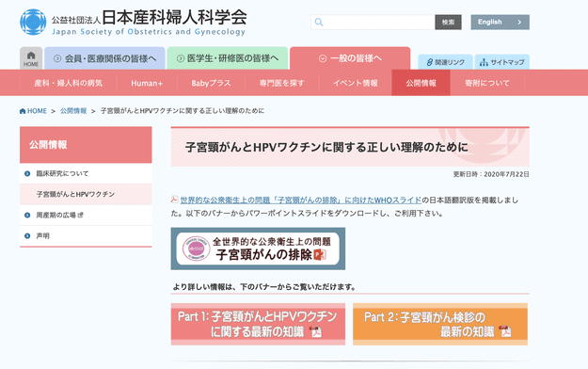The height and width of the screenshot is (369, 588).
Task: Open the 医学生・研修医の皆様へ tab
Action: [x=228, y=58]
